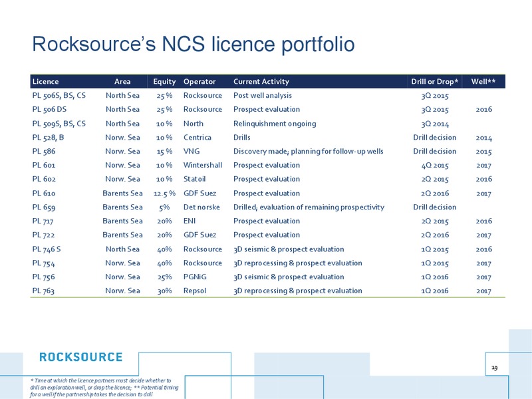The width and height of the screenshot is (532, 399).
Task: Click the "Drill or Drop*" column header
Action: tap(435, 81)
